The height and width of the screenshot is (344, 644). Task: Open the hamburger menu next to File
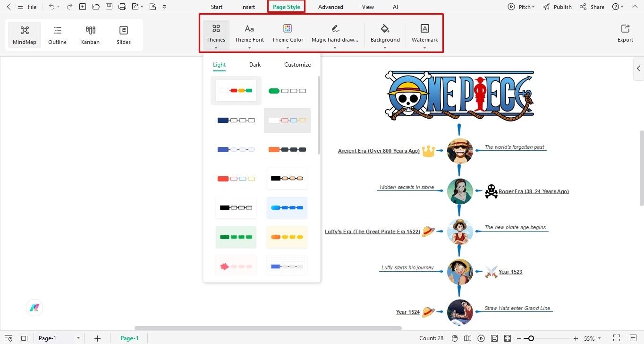tap(20, 7)
